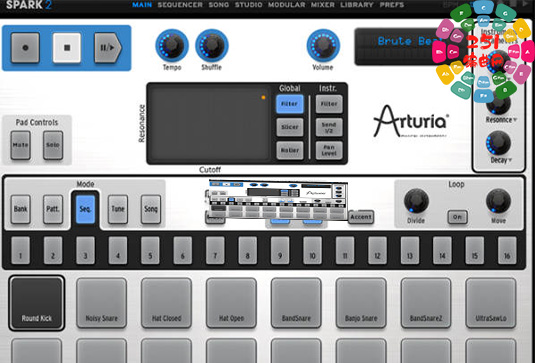Select Seq. mode
Viewport: 535px width, 363px height.
click(85, 209)
